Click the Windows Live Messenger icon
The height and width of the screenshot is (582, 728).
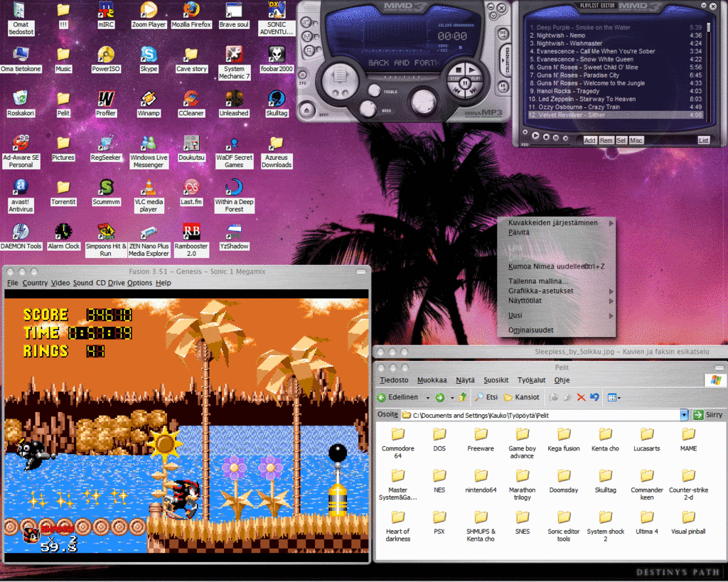pos(149,152)
